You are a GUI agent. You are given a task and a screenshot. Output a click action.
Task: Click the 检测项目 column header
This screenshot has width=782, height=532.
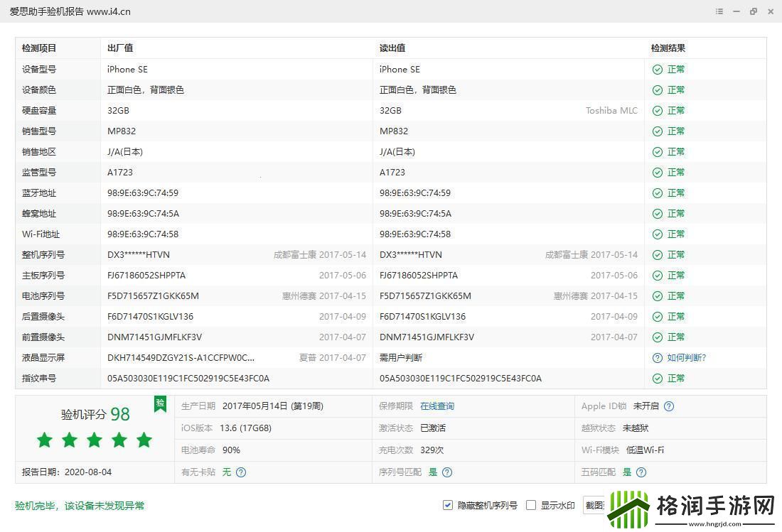(x=39, y=48)
